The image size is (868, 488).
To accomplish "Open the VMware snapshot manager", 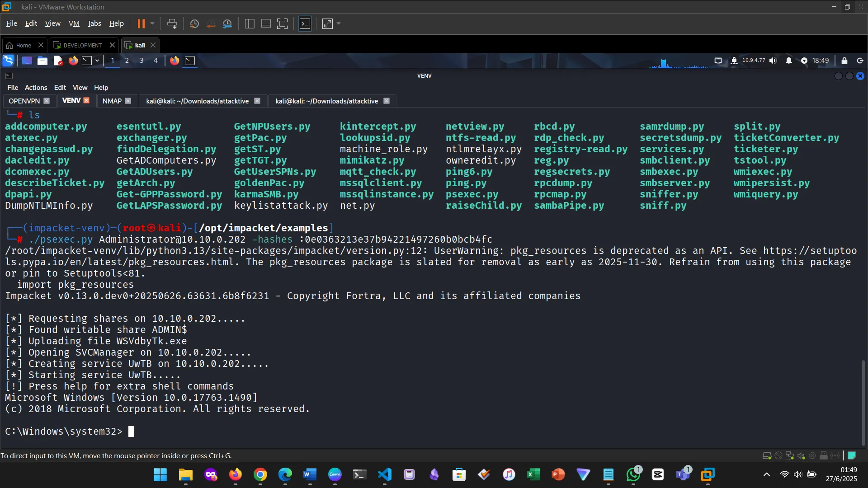I will 227,23.
